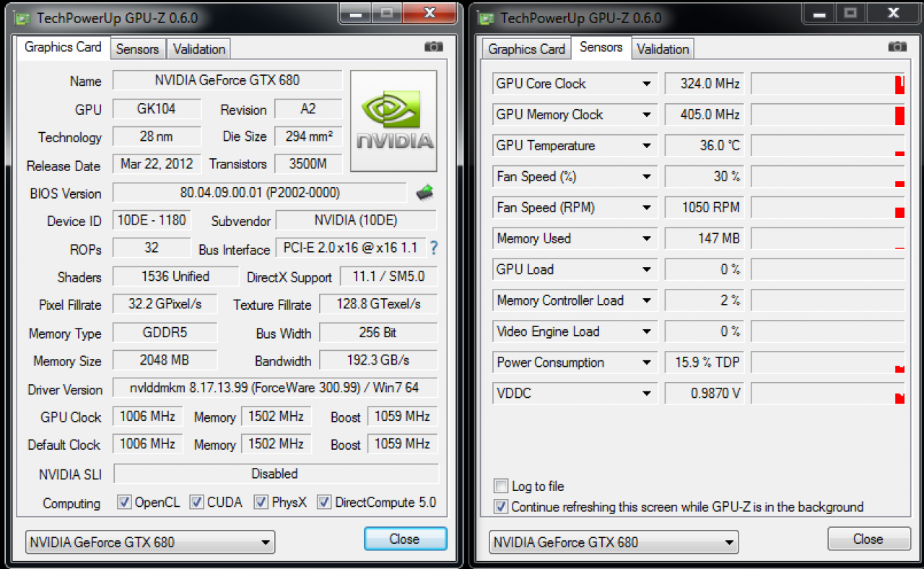Select Sensors tab in right window
Image resolution: width=924 pixels, height=569 pixels.
(601, 48)
